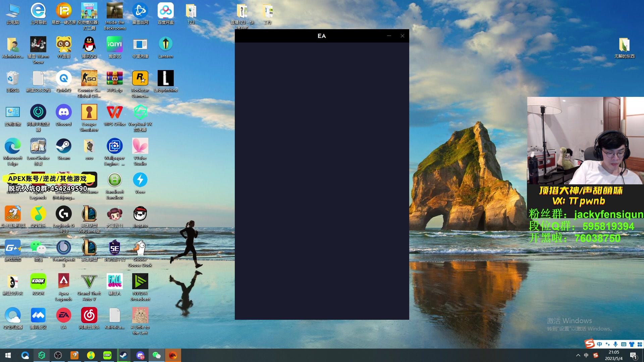This screenshot has height=362, width=644.
Task: Select the EA desktop shortcut icon
Action: [x=63, y=316]
